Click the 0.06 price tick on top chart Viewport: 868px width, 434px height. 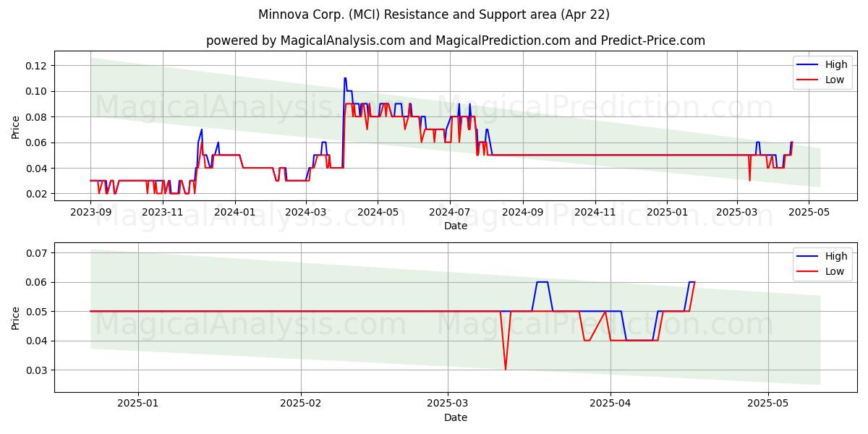[36, 142]
